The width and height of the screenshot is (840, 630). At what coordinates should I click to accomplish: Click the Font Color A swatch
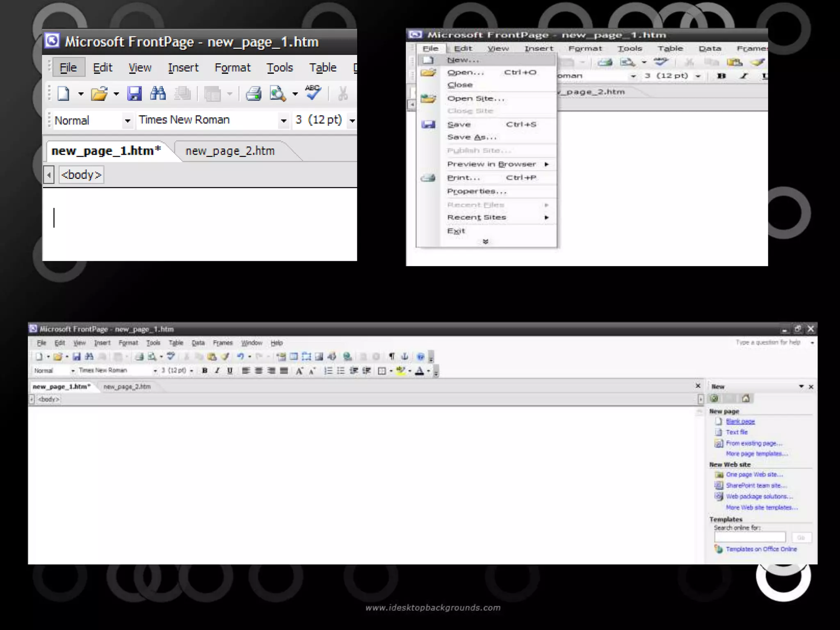coord(419,371)
